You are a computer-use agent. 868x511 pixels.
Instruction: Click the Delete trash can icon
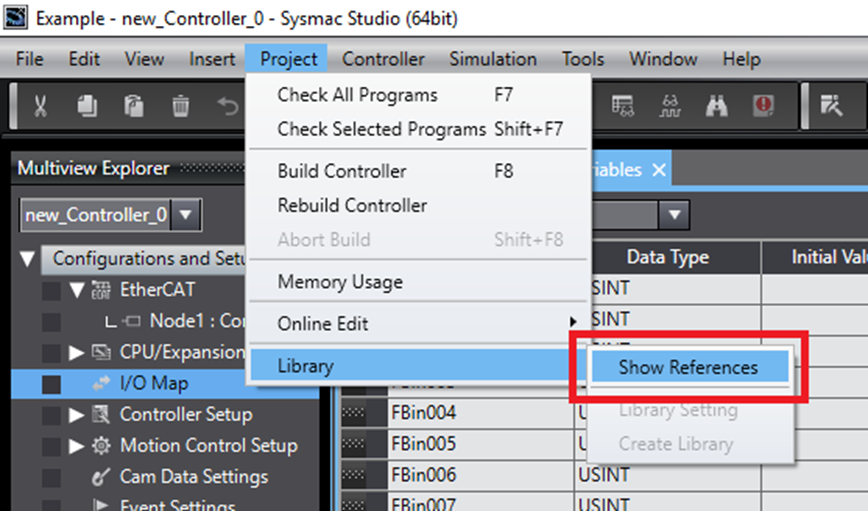coord(180,106)
